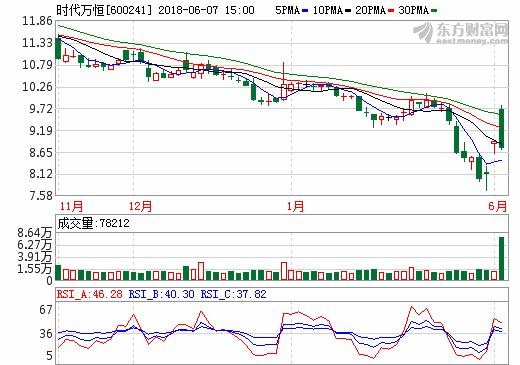Click the 10.79 price axis label

37,65
